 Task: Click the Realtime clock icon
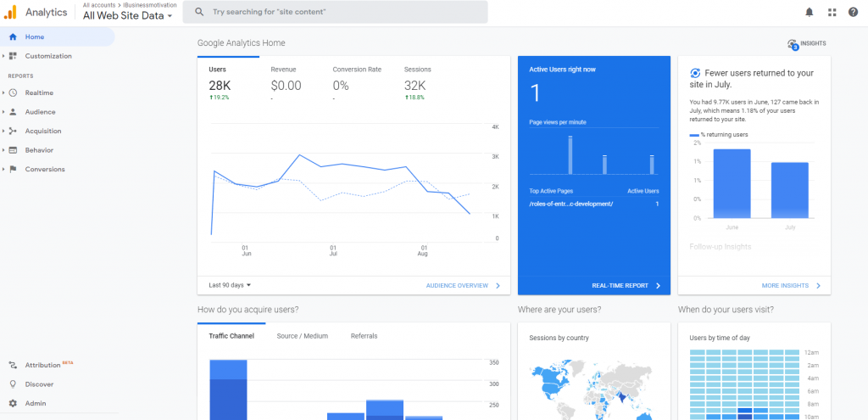pos(14,93)
